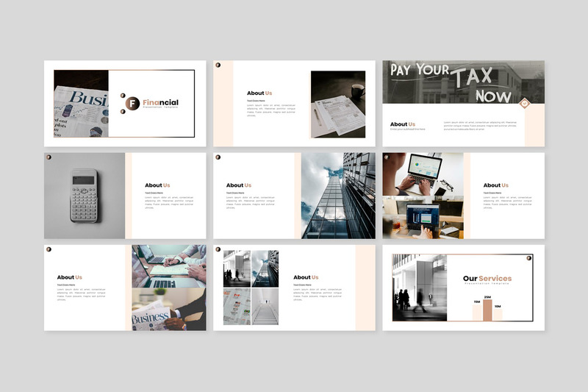Click the small logo dot on the four-photo grid slide
Image resolution: width=588 pixels, height=392 pixels.
coord(218,249)
